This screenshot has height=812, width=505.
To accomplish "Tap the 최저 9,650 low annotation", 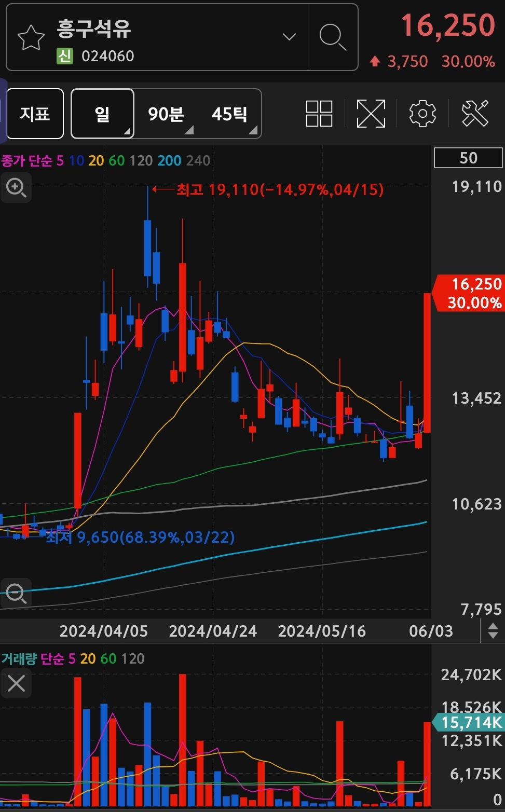I will (x=140, y=537).
